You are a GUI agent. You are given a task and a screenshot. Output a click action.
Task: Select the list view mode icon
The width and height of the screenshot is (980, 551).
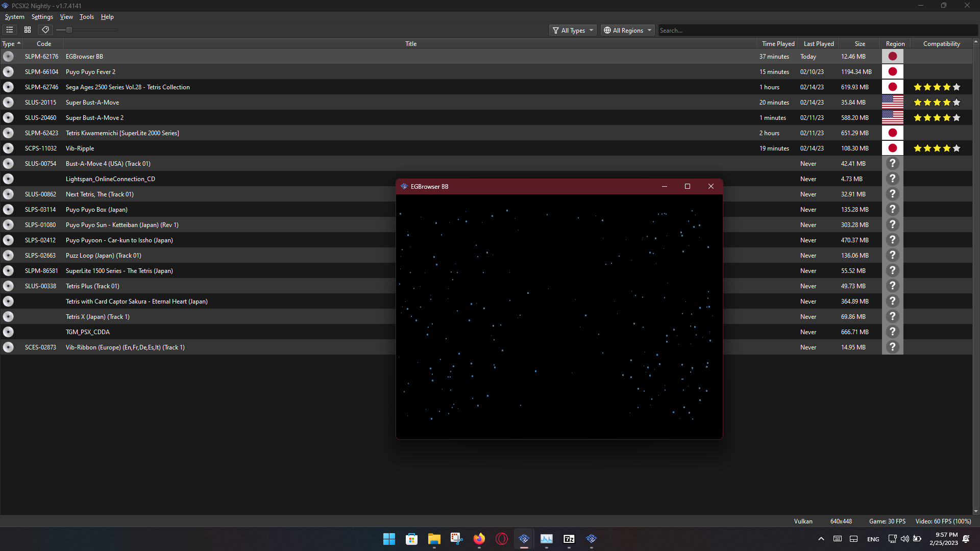coord(10,30)
